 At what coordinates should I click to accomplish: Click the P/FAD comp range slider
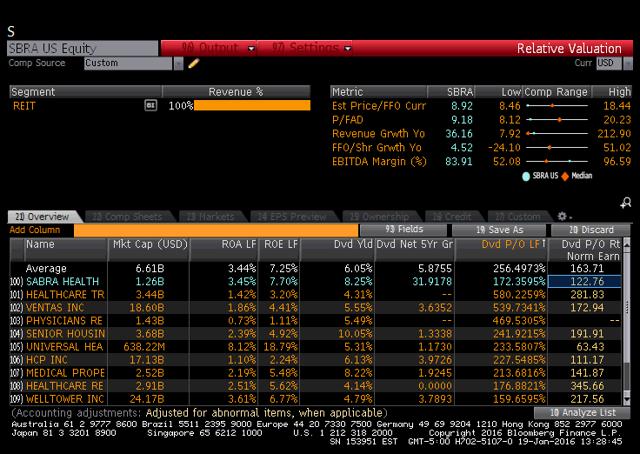pyautogui.click(x=557, y=120)
